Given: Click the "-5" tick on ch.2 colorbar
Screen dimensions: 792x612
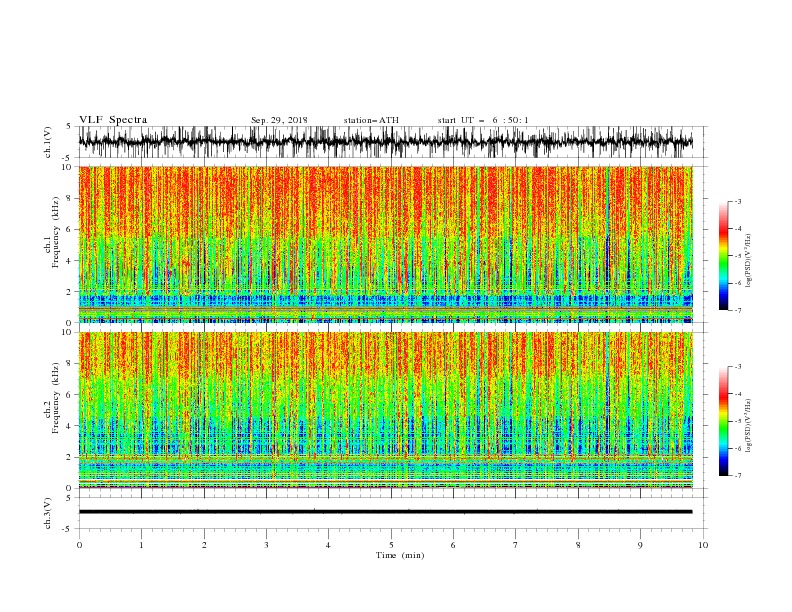Looking at the screenshot, I should (738, 421).
